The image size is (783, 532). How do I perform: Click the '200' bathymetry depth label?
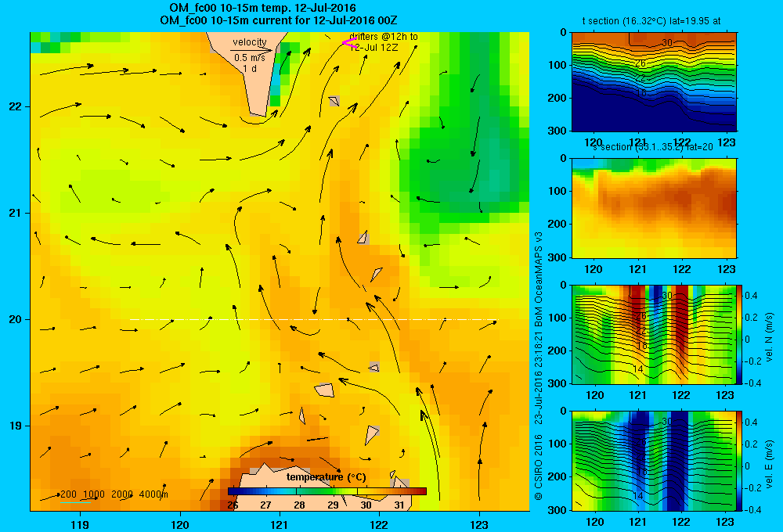68,494
